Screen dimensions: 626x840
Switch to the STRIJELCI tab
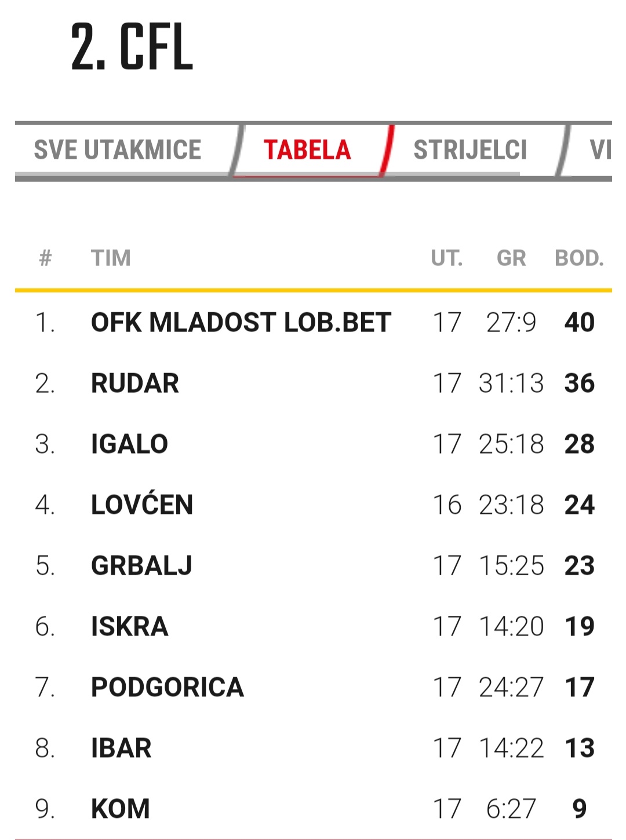click(470, 150)
